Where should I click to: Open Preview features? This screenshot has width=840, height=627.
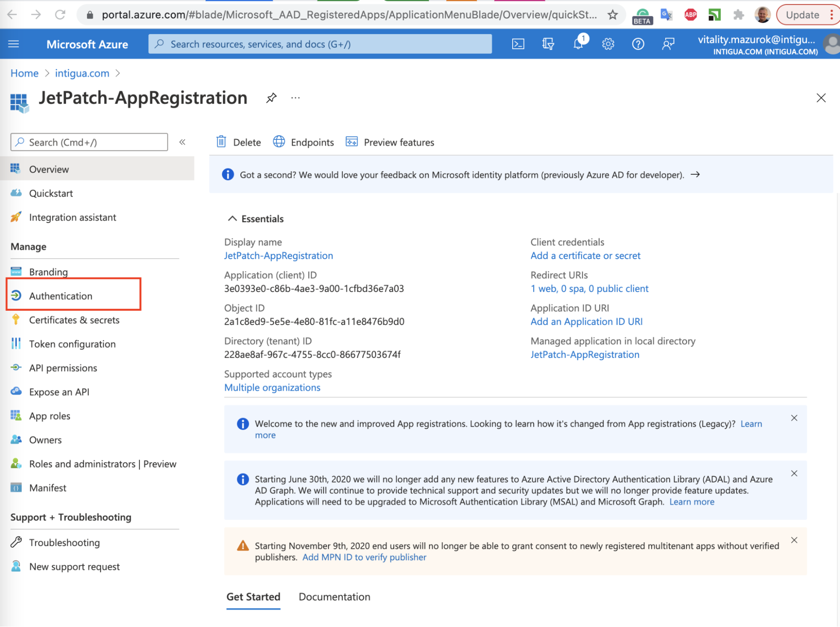pyautogui.click(x=390, y=142)
